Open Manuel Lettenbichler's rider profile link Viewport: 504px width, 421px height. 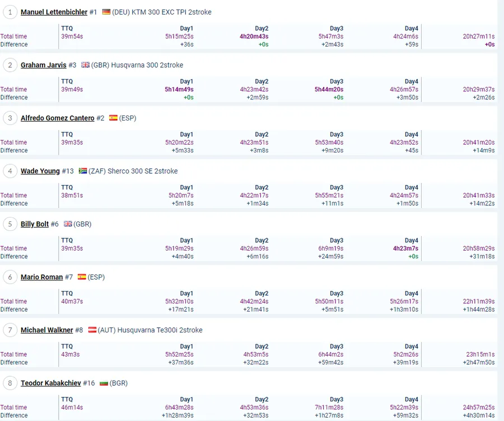[x=54, y=12]
